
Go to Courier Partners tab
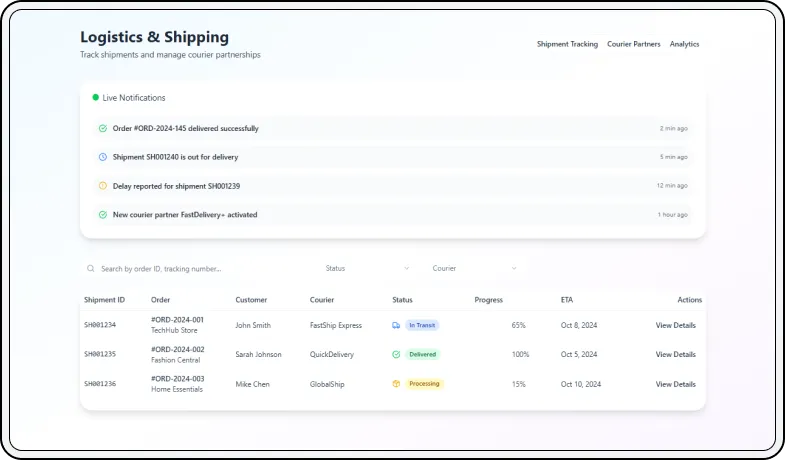pos(633,44)
